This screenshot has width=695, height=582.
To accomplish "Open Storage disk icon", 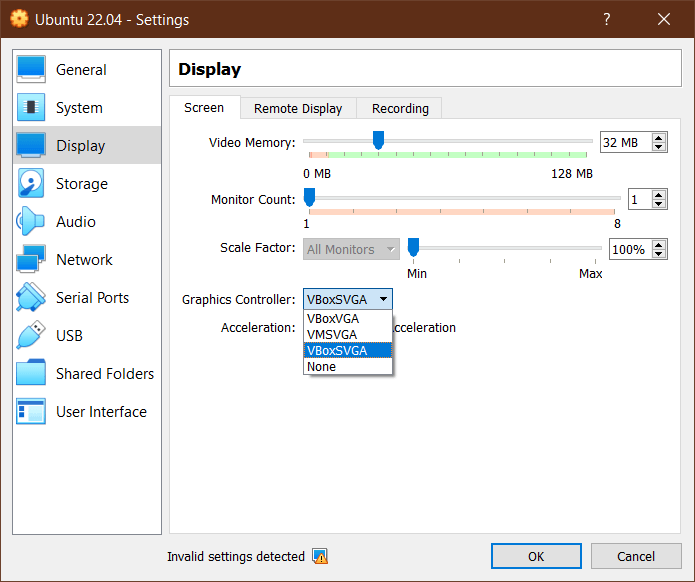I will click(x=31, y=183).
